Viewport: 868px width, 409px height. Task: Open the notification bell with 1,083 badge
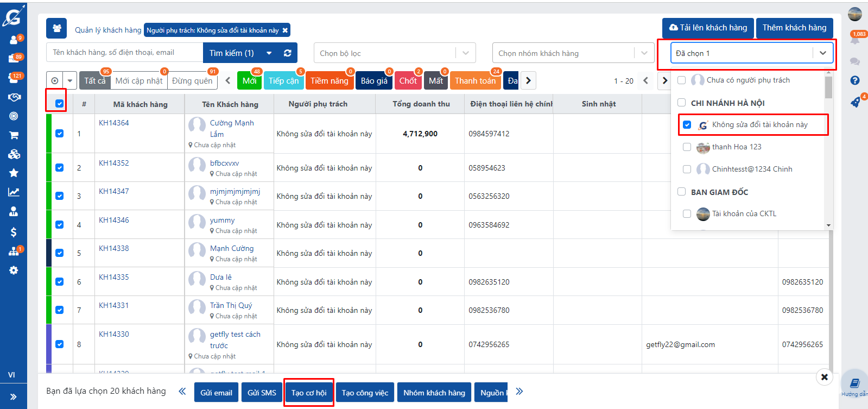(x=855, y=40)
